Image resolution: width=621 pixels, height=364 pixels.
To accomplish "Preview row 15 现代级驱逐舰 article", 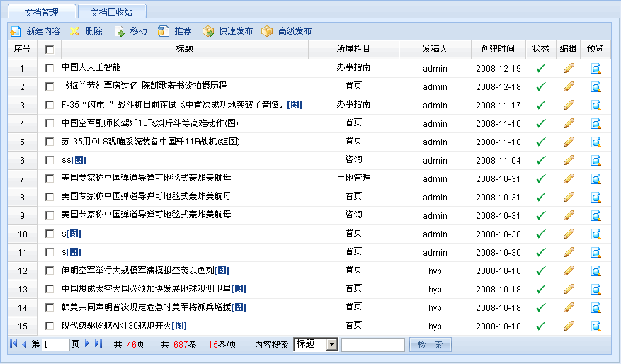I will 596,326.
